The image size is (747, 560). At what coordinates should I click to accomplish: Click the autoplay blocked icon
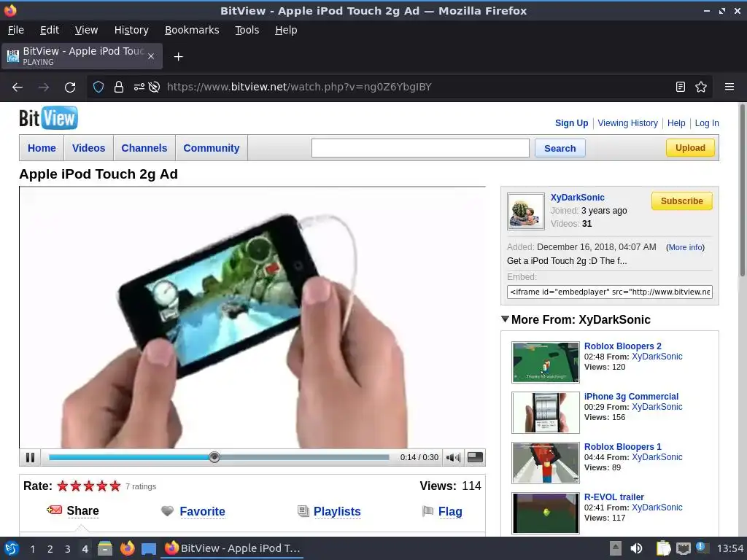coord(154,87)
